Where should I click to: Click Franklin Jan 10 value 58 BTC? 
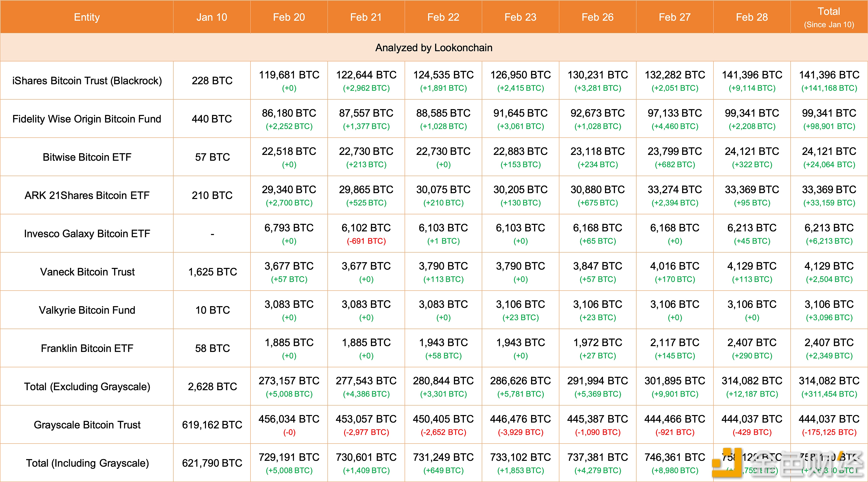(x=212, y=348)
